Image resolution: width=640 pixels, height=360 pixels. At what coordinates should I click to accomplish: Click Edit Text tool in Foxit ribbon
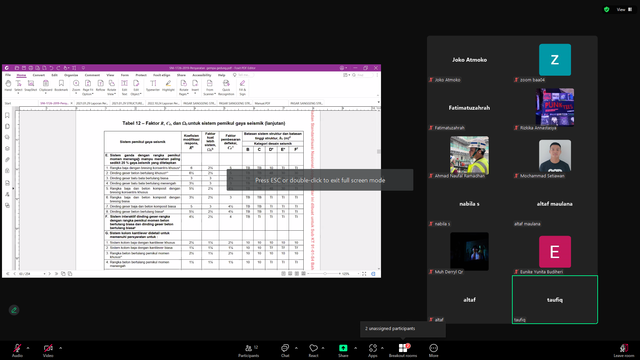124,87
